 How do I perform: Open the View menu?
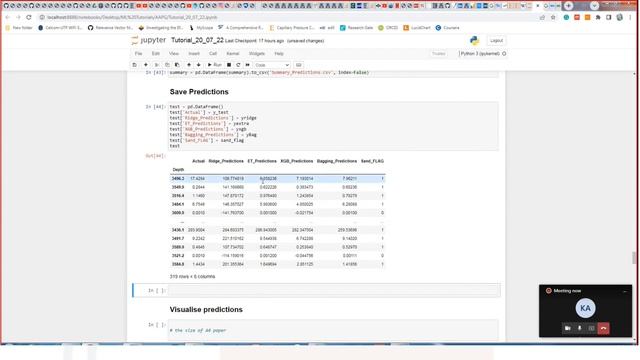173,53
